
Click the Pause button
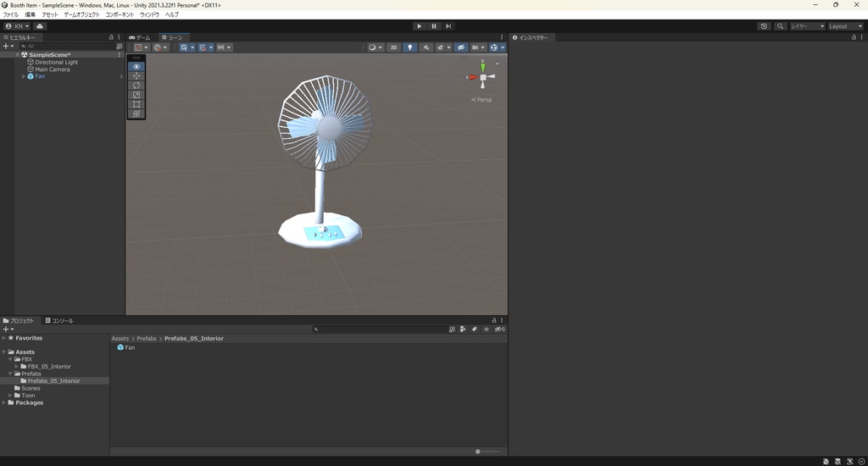click(434, 26)
